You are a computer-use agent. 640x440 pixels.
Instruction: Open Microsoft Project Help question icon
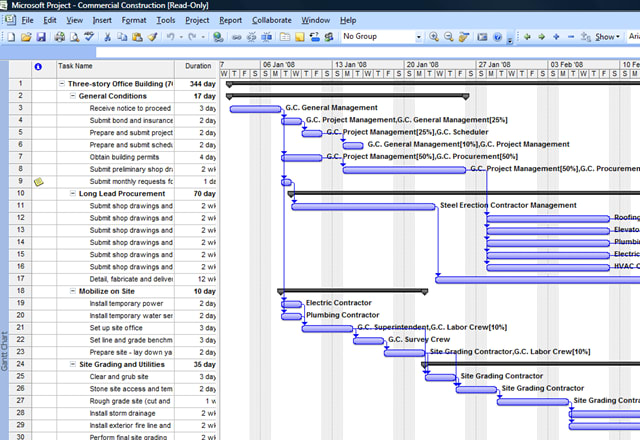497,37
